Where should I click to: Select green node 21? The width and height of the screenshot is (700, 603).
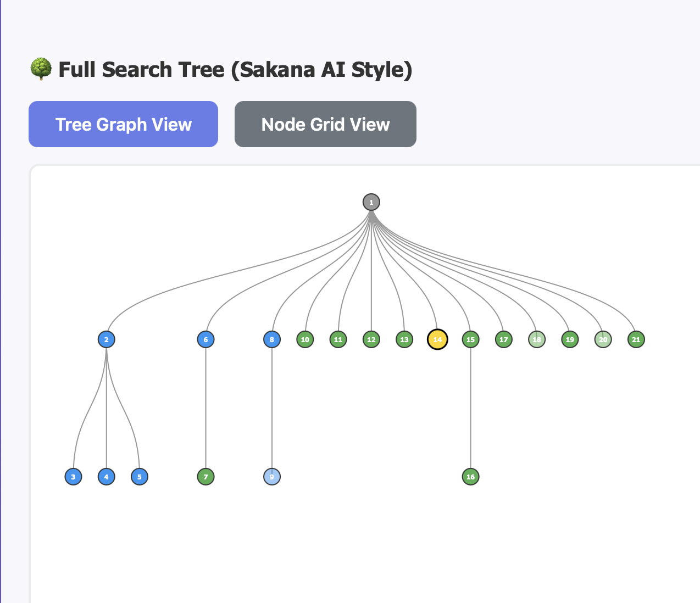pyautogui.click(x=636, y=339)
